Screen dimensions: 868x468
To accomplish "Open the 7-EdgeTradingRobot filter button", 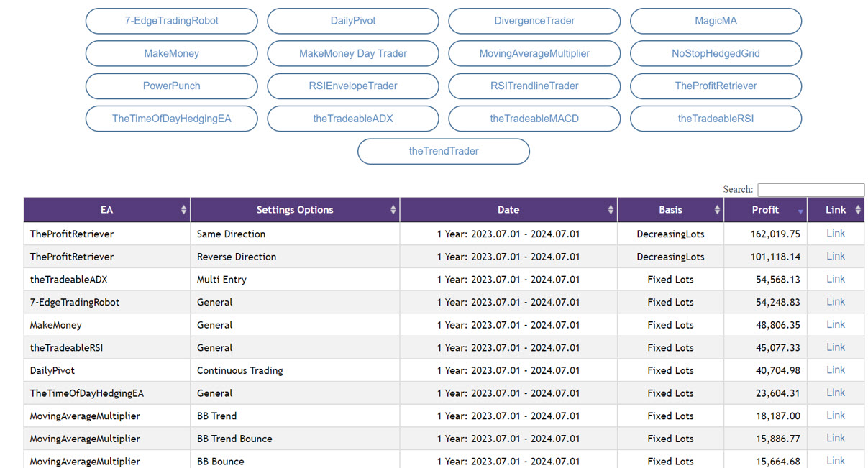I will coord(171,21).
